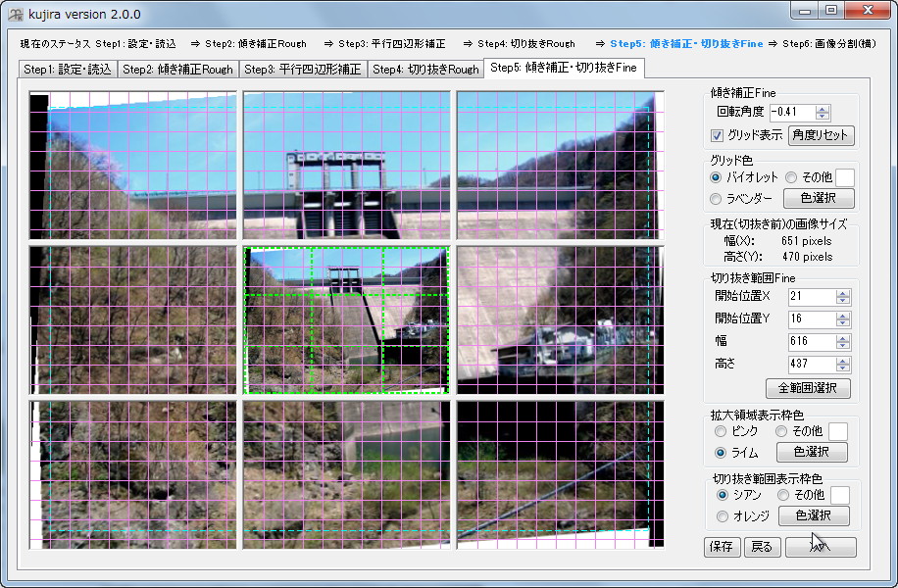Image resolution: width=898 pixels, height=588 pixels.
Task: Click the 高さ field showing 437
Action: coord(812,365)
